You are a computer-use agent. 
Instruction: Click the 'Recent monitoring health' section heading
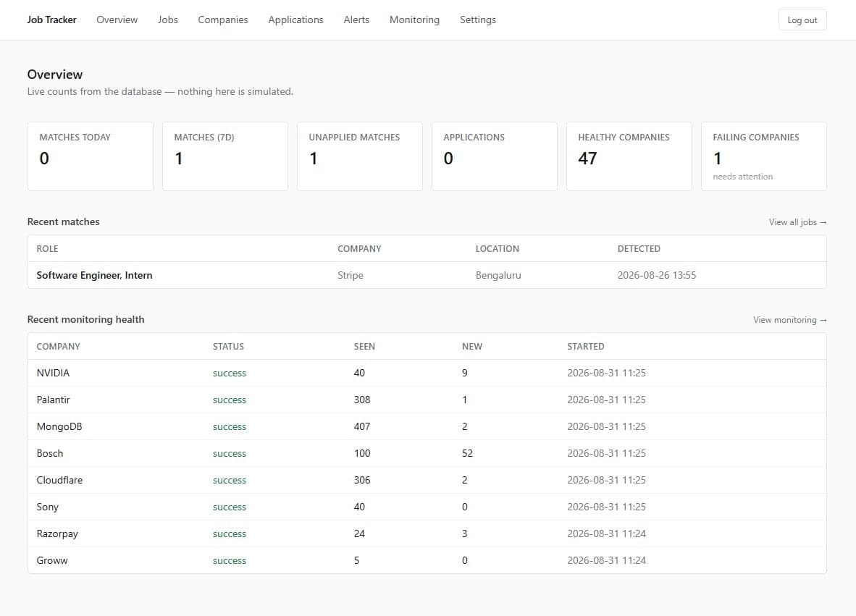pos(85,319)
